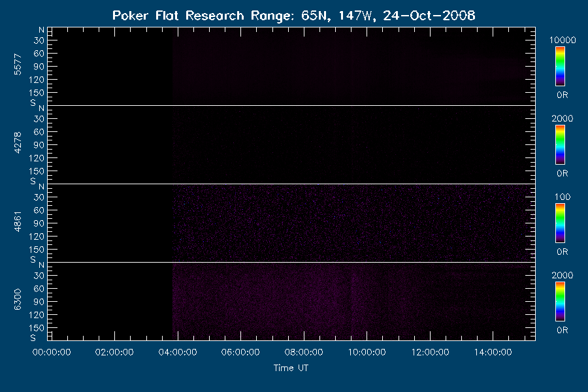The height and width of the screenshot is (392, 588).
Task: Click the 0R label below the 4278 color bar
Action: [x=562, y=173]
